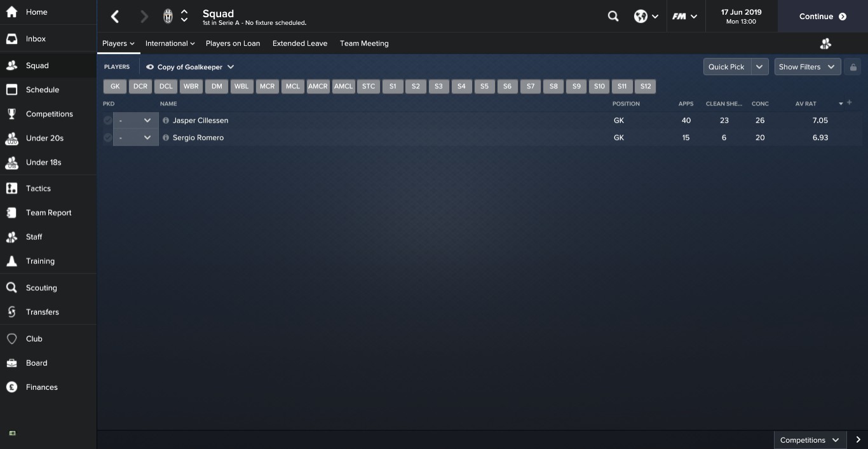This screenshot has width=868, height=449.
Task: Toggle the S1 substitute slot
Action: [x=393, y=86]
